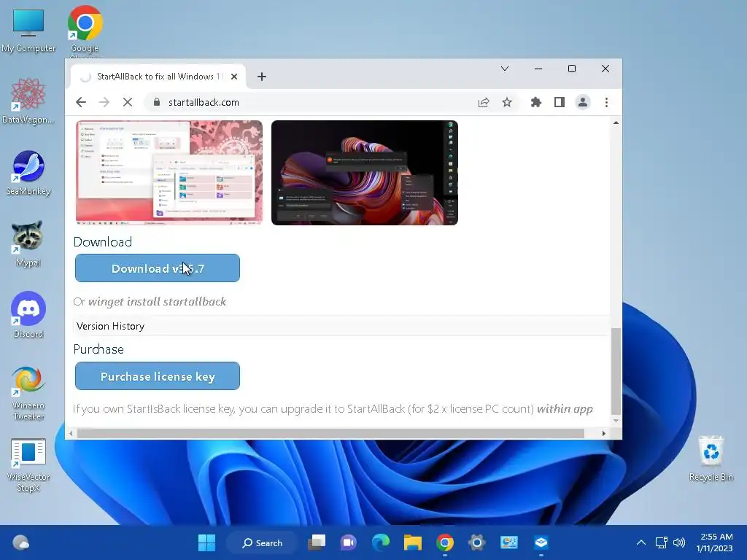Open File Explorer from the taskbar
The width and height of the screenshot is (747, 560).
tap(413, 542)
